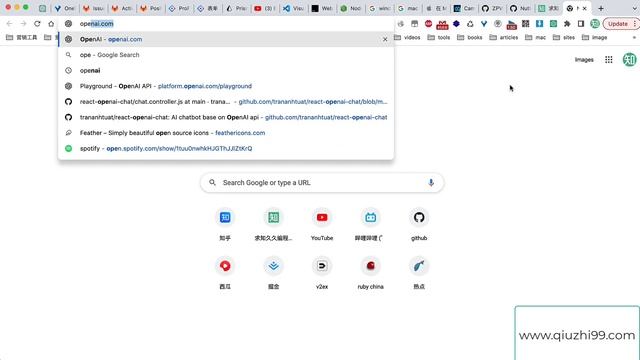The height and width of the screenshot is (360, 640).
Task: Open the 求知久久编程 shortcut tile
Action: tap(273, 224)
